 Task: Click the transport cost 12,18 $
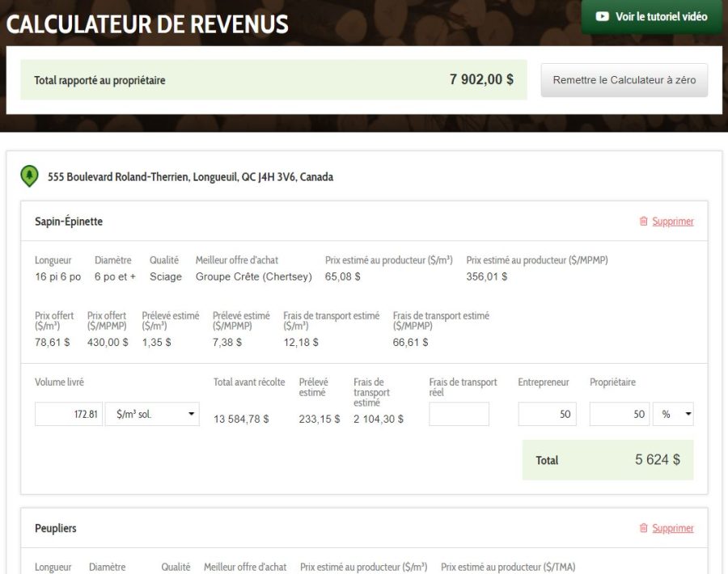(301, 343)
